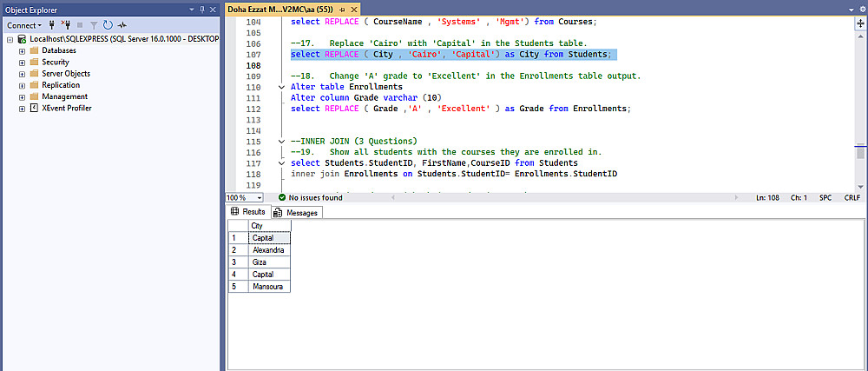Select the Results tab
Viewport: 868px width, 371px height.
[247, 212]
